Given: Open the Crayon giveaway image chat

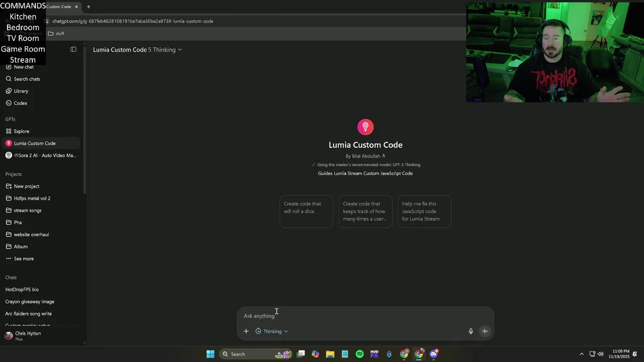Looking at the screenshot, I should pos(30,302).
